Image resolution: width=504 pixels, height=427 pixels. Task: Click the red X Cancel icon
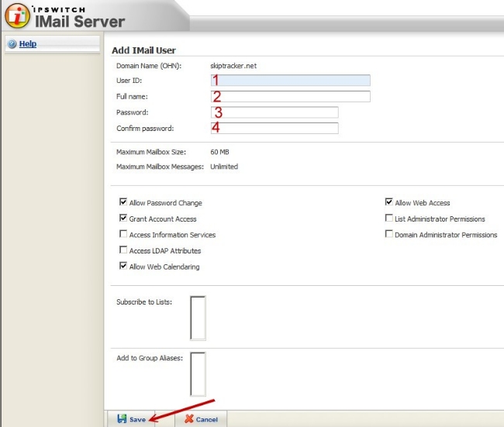(188, 419)
